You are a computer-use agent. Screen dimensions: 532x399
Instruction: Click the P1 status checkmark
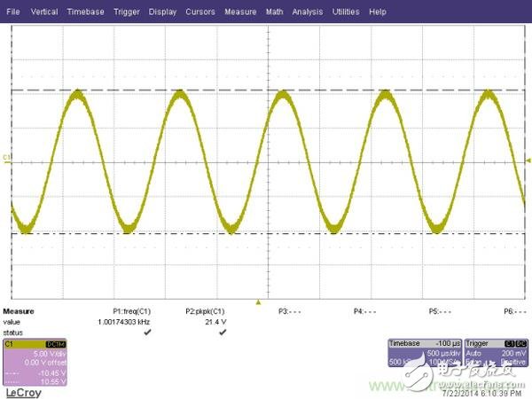tap(147, 332)
